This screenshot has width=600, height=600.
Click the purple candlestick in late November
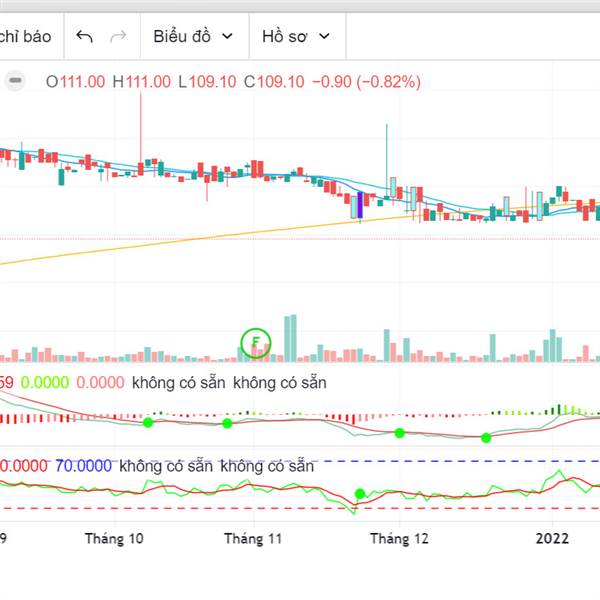(x=360, y=205)
